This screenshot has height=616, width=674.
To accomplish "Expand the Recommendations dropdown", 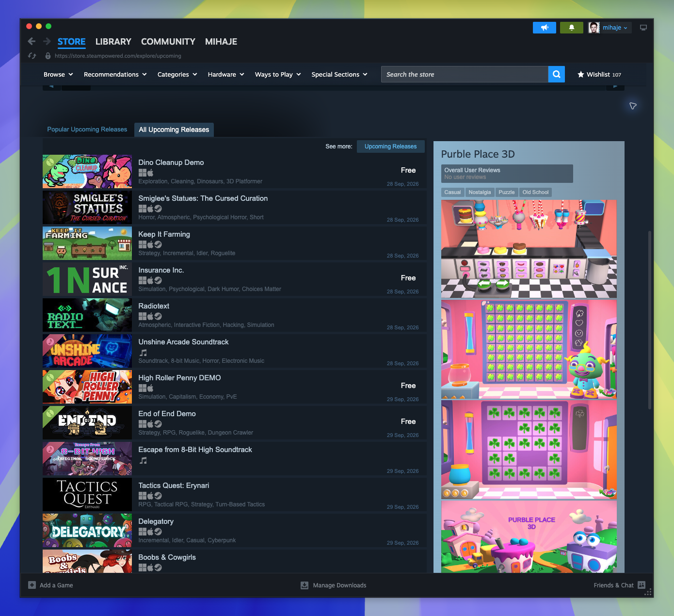I will pyautogui.click(x=115, y=74).
